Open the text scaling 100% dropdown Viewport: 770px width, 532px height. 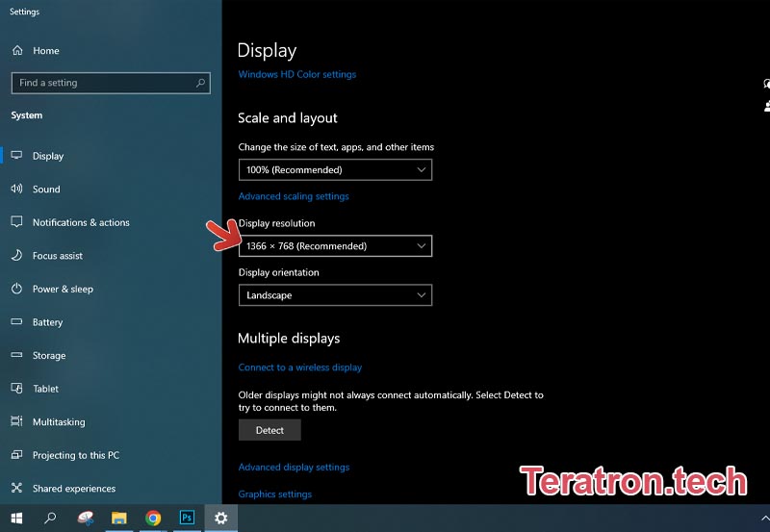click(x=335, y=170)
